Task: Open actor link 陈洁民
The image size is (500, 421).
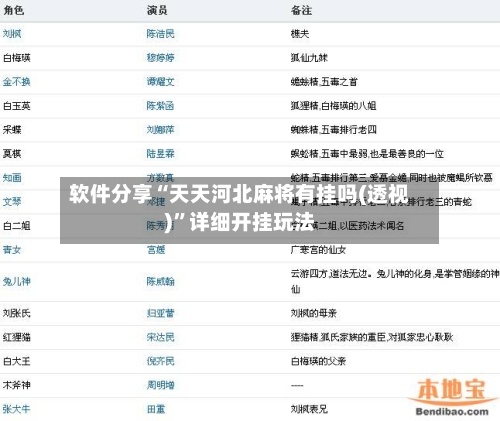Action: 160,34
